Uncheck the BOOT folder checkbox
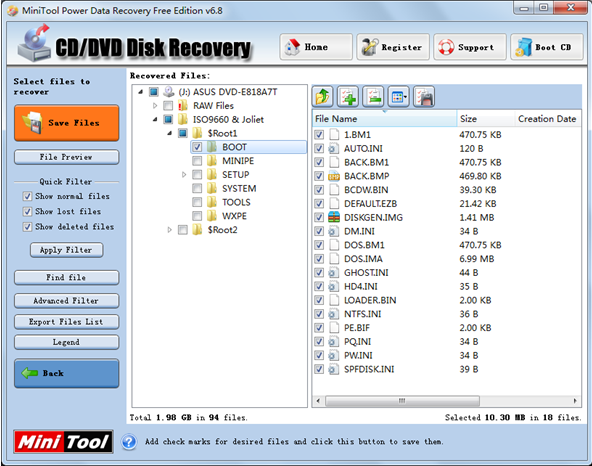 [197, 147]
